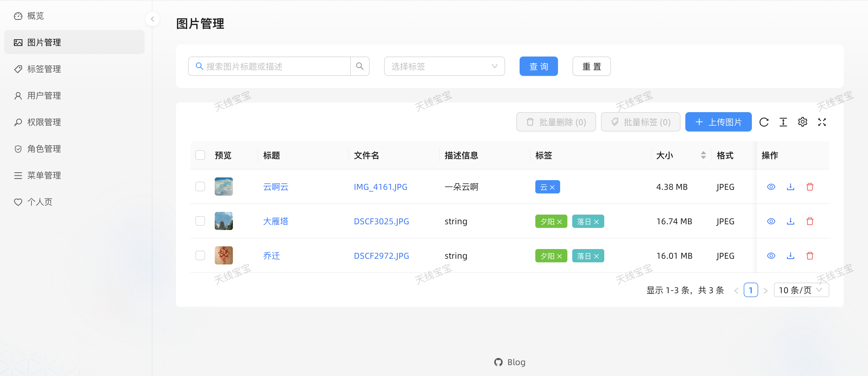Tick the checkbox for 乔迁 row
This screenshot has width=868, height=376.
200,256
